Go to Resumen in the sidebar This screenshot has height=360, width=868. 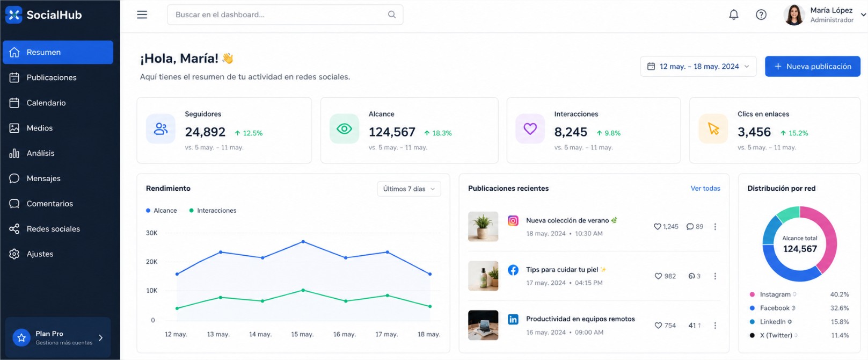58,52
